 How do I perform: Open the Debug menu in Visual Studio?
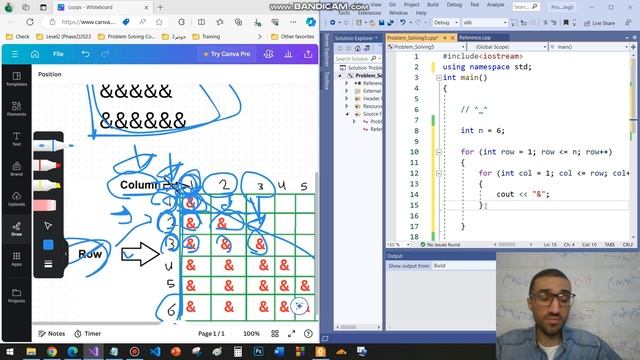click(454, 4)
